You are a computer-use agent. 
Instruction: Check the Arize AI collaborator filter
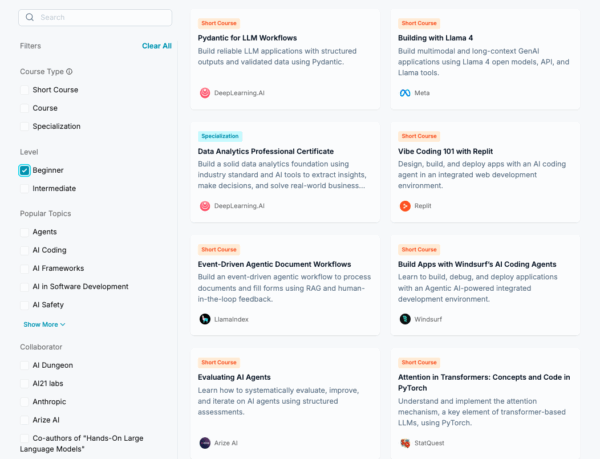click(24, 420)
